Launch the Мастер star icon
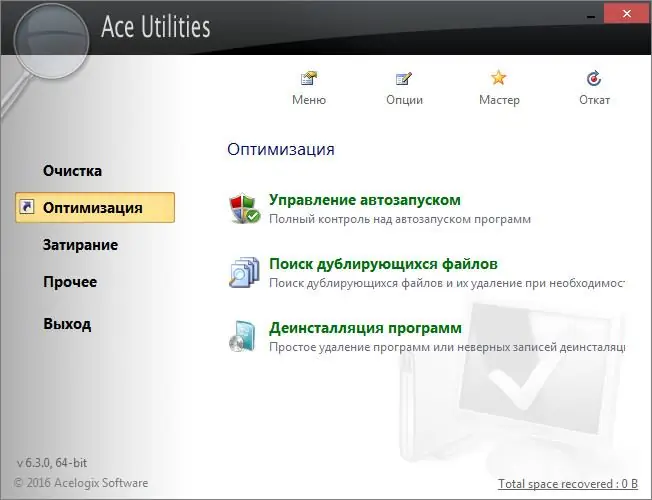 pyautogui.click(x=499, y=78)
